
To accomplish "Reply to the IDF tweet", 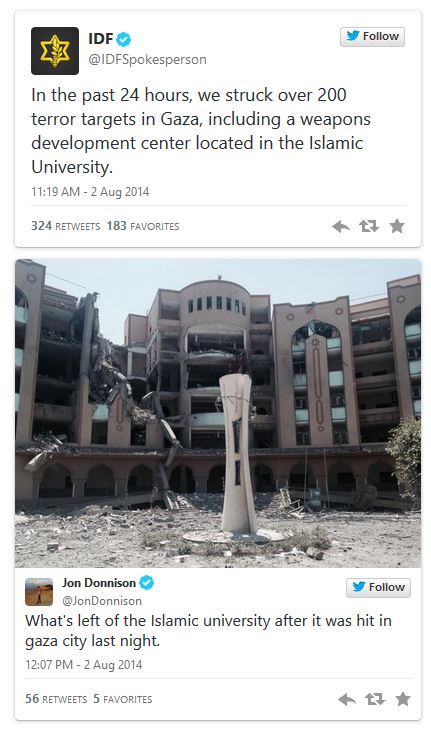I will [341, 227].
